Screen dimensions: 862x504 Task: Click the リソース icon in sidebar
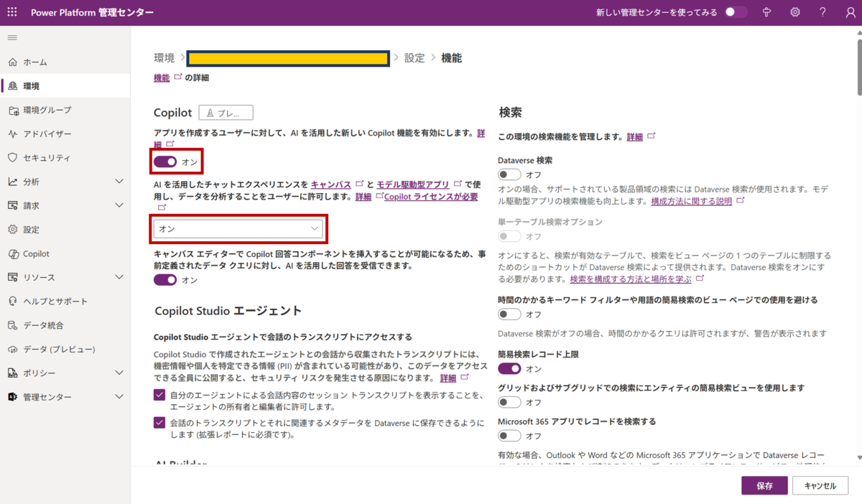[x=12, y=277]
